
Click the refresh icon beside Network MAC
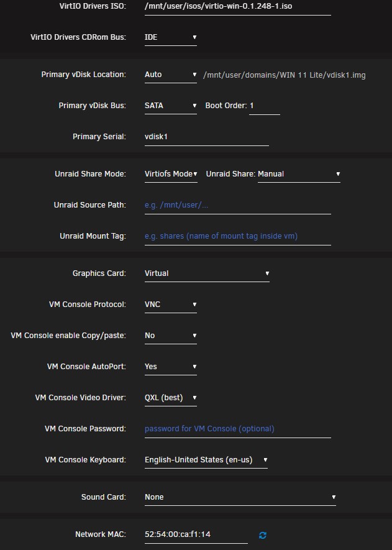(x=262, y=535)
